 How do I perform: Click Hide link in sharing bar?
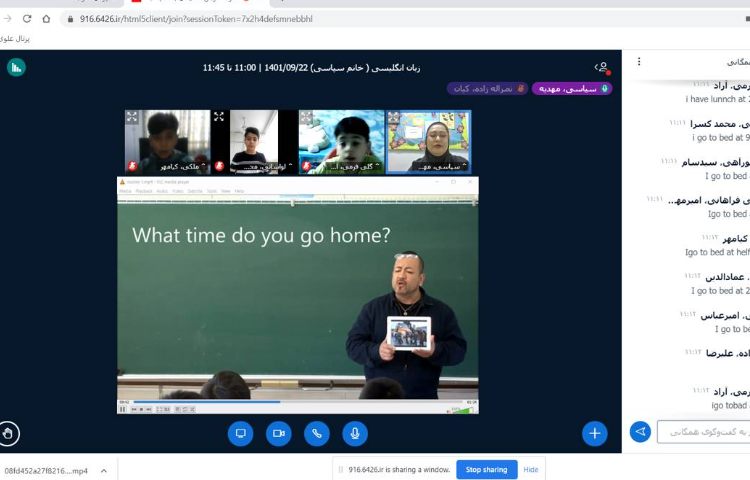click(x=531, y=469)
